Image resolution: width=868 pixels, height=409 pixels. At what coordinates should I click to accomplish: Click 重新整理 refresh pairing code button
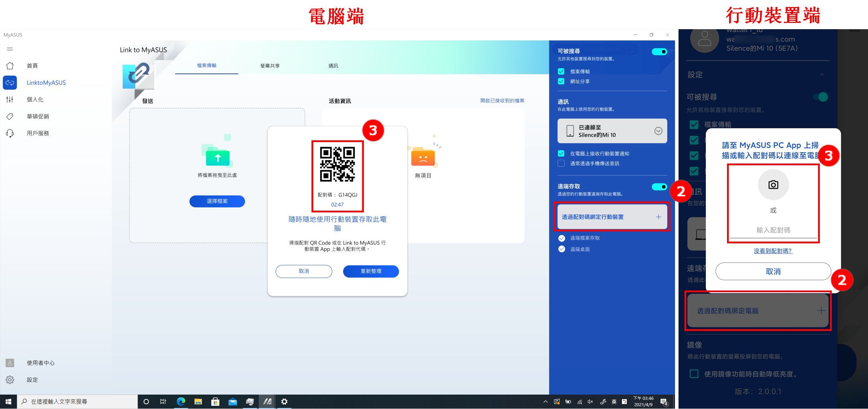[x=371, y=271]
